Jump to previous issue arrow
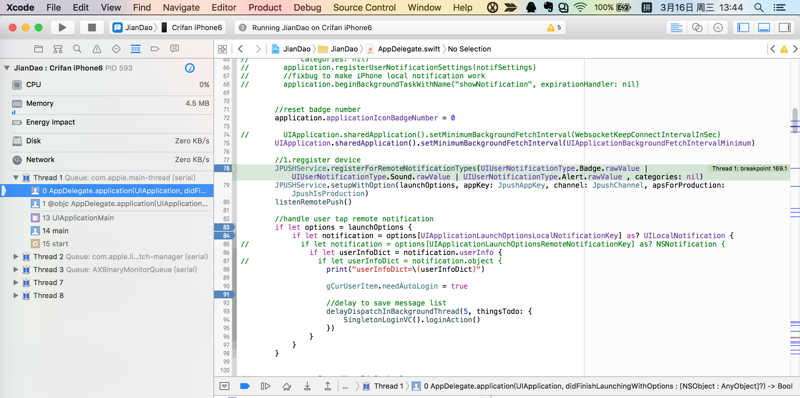The height and width of the screenshot is (398, 800). (x=772, y=49)
